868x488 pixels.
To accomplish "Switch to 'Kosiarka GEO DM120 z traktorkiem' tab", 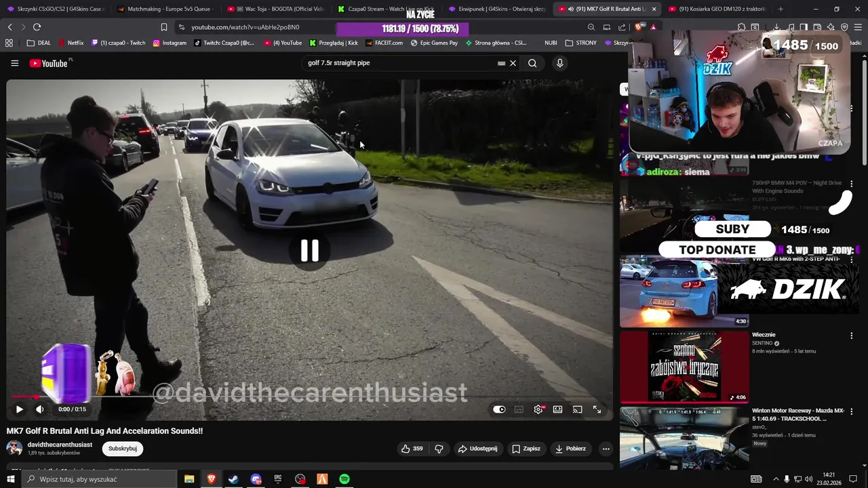I will (x=716, y=9).
